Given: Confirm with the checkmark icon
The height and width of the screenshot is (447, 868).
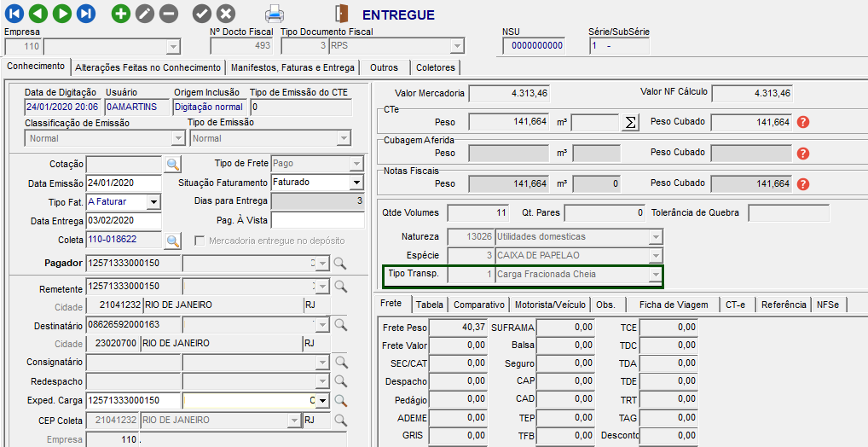Looking at the screenshot, I should point(201,14).
